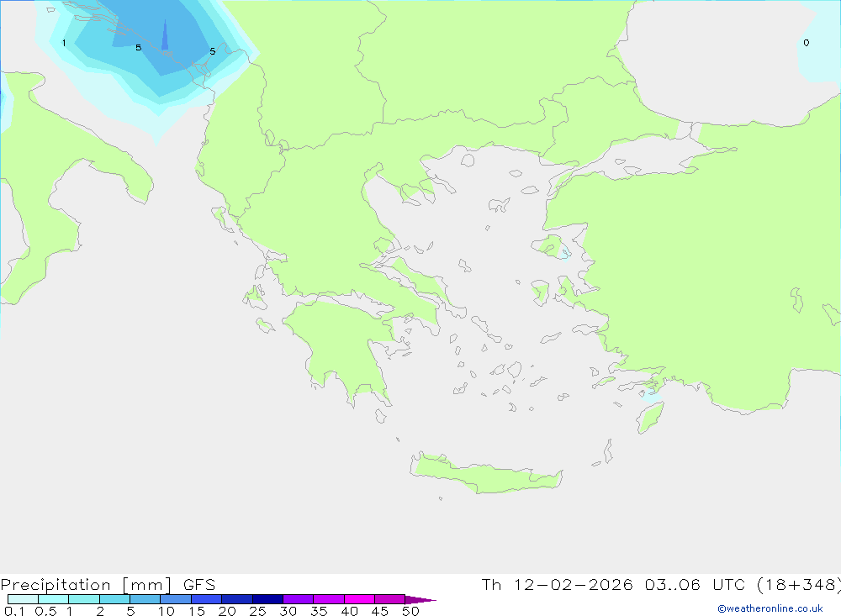Screen dimensions: 841x616
Task: Click the 35 mm violet legend swatch
Action: (x=329, y=599)
